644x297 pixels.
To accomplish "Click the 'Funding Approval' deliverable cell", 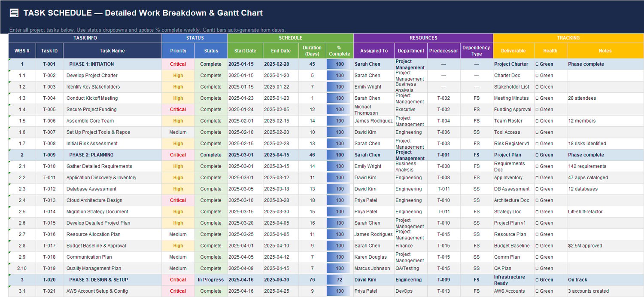I will (x=513, y=110).
